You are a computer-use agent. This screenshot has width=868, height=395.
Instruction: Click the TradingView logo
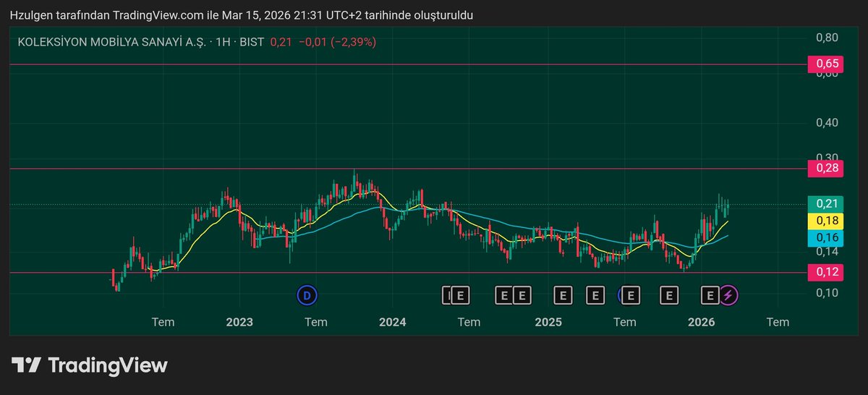(90, 365)
